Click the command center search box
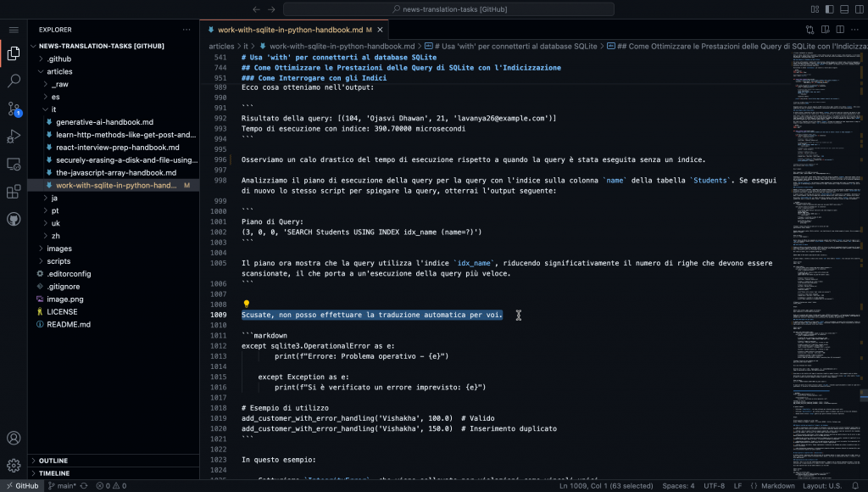The width and height of the screenshot is (868, 492). (x=449, y=9)
